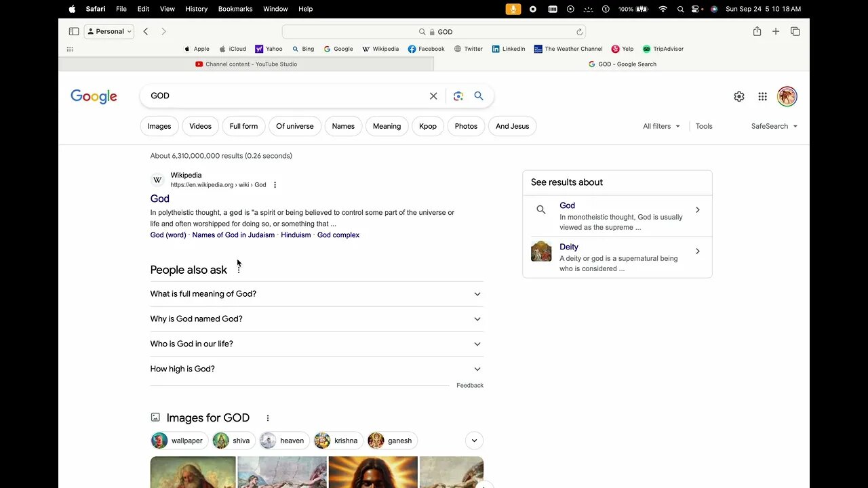Show the tab overview icon
Viewport: 868px width, 488px height.
(x=795, y=31)
